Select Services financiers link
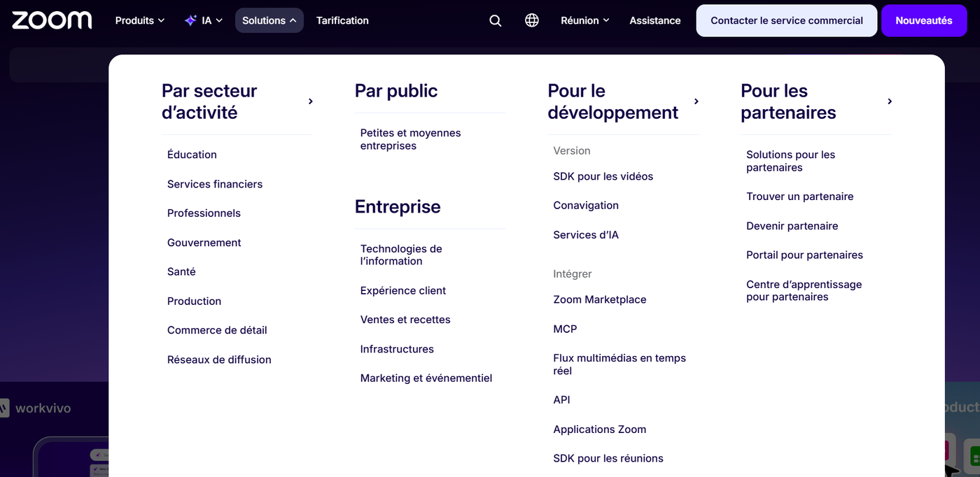Viewport: 980px width, 477px height. (215, 184)
